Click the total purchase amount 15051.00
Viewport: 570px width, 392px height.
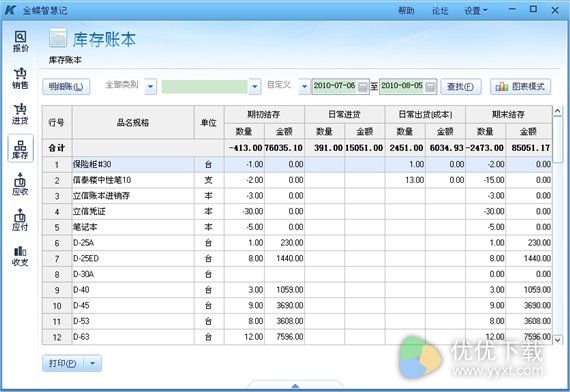(x=364, y=148)
